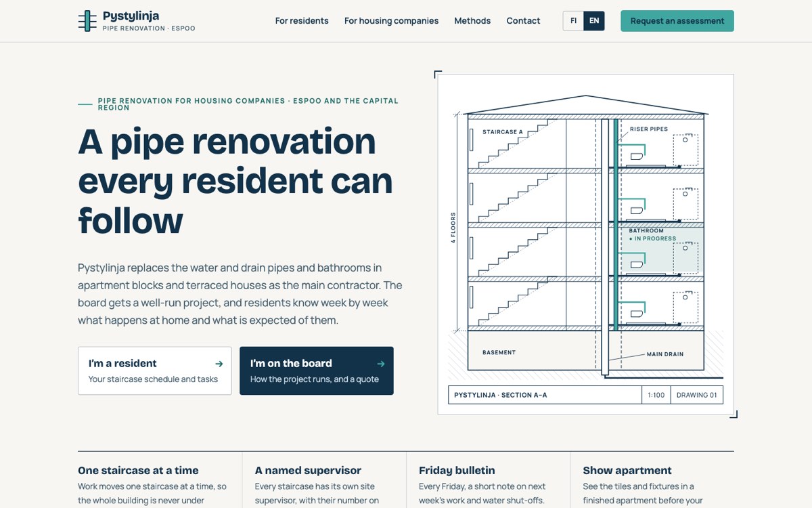812x508 pixels.
Task: Click Request an assessment button
Action: (x=677, y=21)
